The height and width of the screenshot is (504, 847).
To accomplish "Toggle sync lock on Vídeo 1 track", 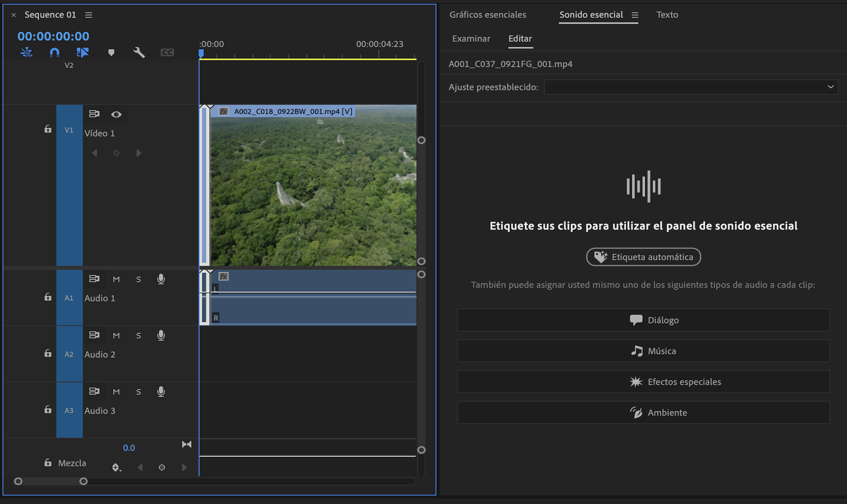I will tap(94, 114).
